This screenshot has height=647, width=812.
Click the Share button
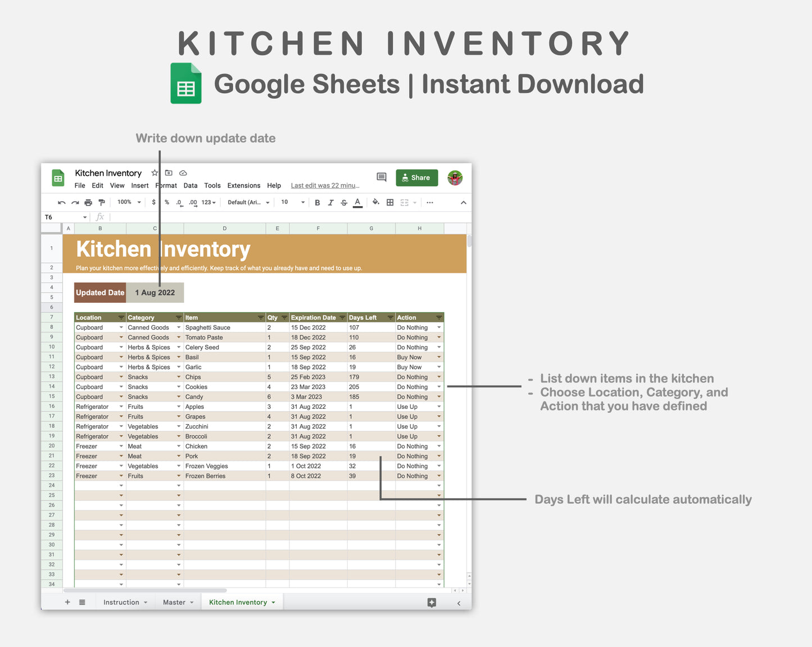click(x=416, y=177)
